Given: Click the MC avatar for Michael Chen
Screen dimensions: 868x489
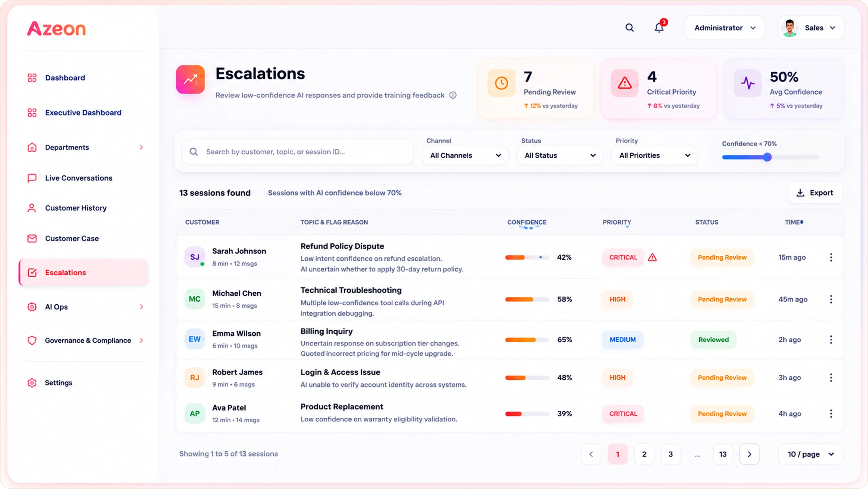Looking at the screenshot, I should 195,299.
